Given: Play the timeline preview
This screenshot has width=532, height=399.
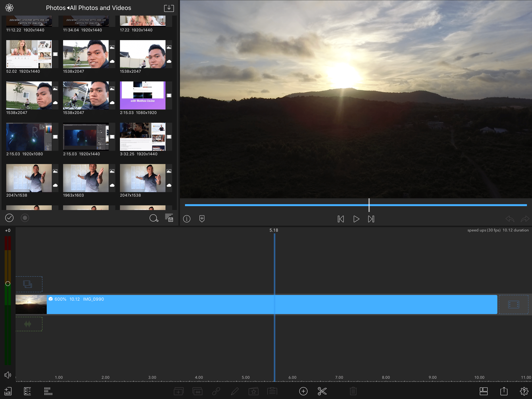Looking at the screenshot, I should point(356,219).
